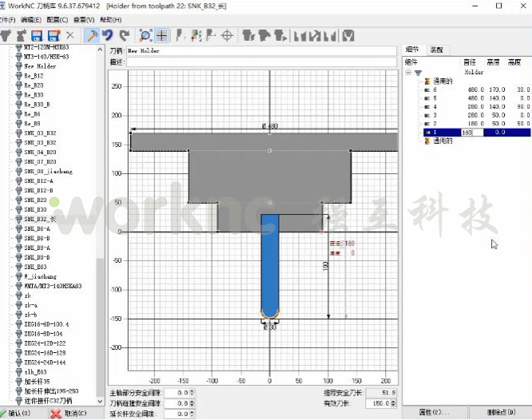532x420 pixels.
Task: Click the X delete icon in toolbar
Action: click(70, 35)
